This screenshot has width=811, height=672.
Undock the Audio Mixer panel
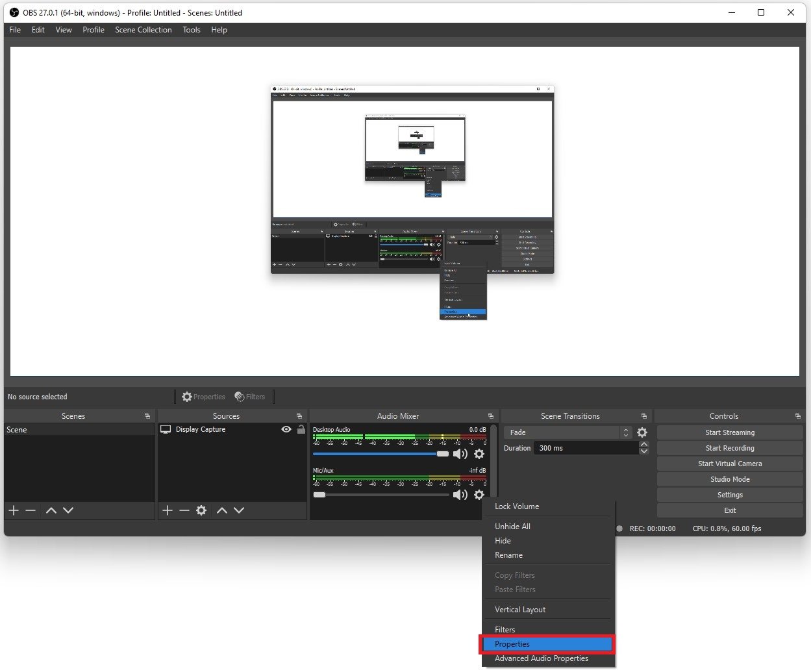point(491,416)
